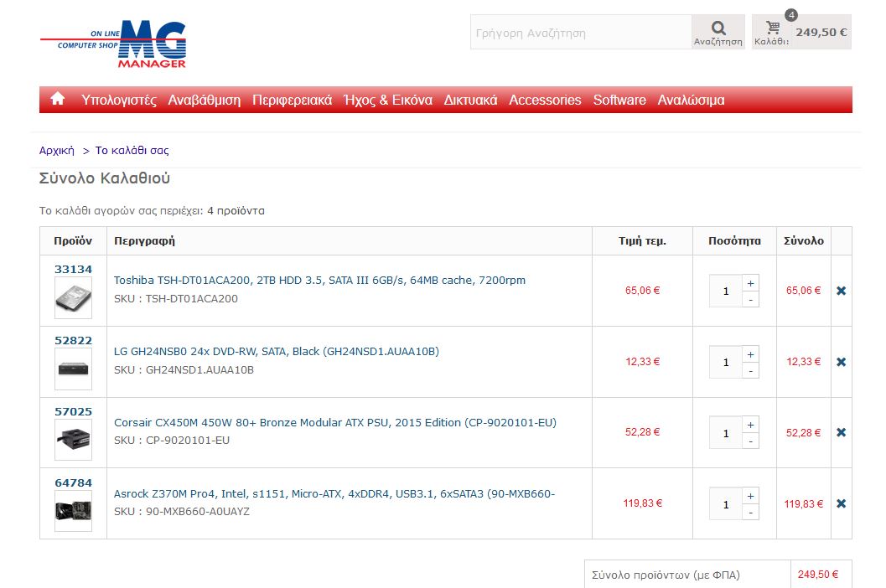Open the Asrock motherboard thumbnail
Viewport: 886px width, 588px height.
coord(73,511)
